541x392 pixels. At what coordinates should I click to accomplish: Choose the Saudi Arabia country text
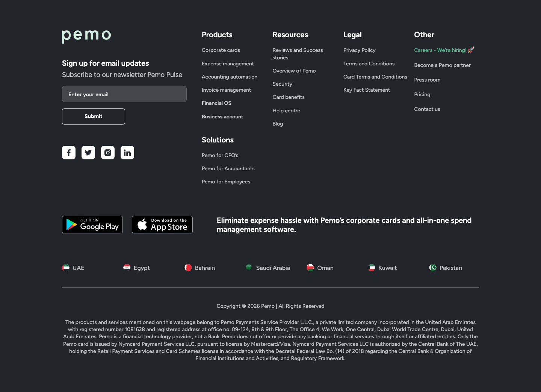click(273, 268)
